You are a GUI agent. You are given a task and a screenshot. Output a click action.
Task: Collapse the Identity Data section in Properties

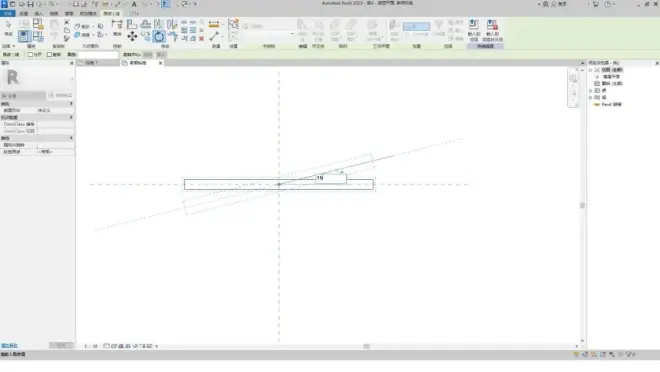pyautogui.click(x=71, y=117)
